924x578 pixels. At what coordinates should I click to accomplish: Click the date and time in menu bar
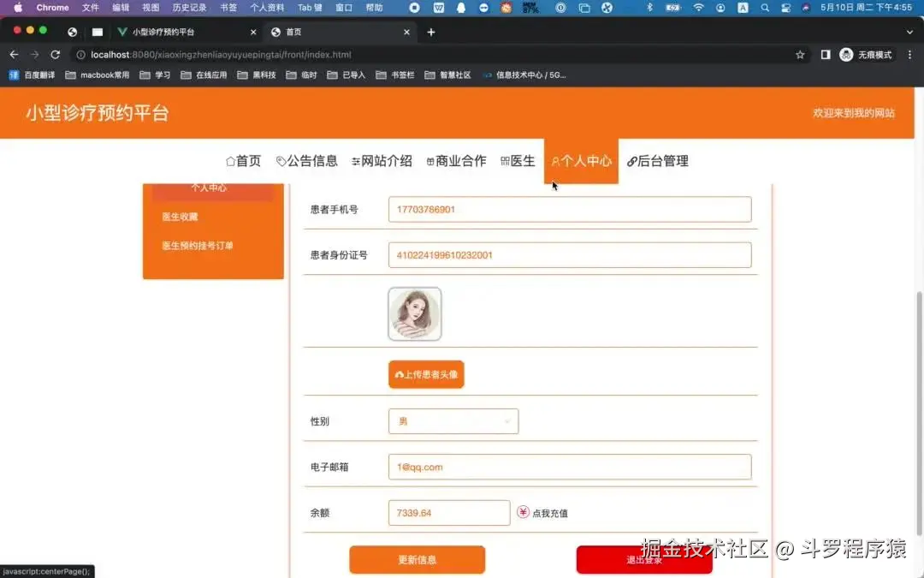coord(866,8)
